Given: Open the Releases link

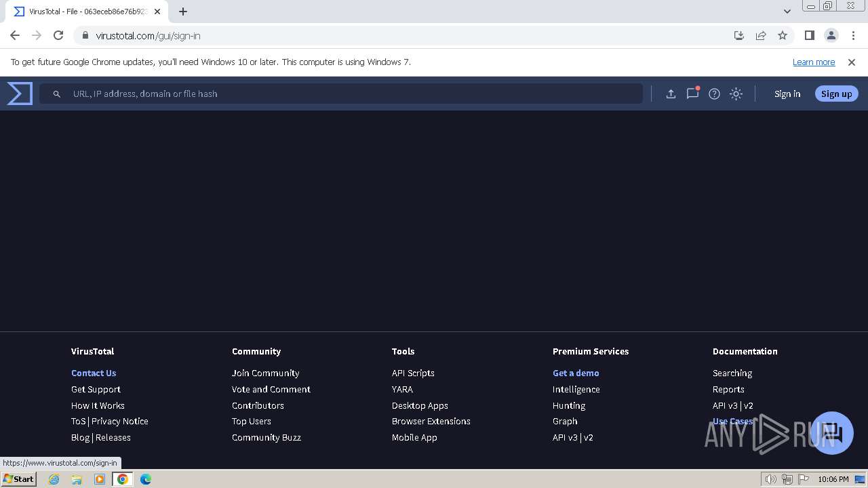Looking at the screenshot, I should click(x=113, y=437).
